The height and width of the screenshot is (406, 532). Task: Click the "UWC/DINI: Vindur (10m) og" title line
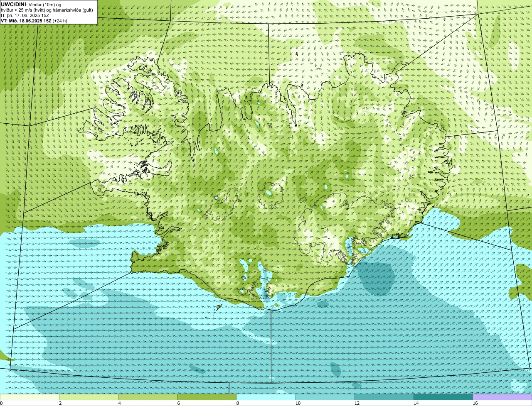[31, 5]
